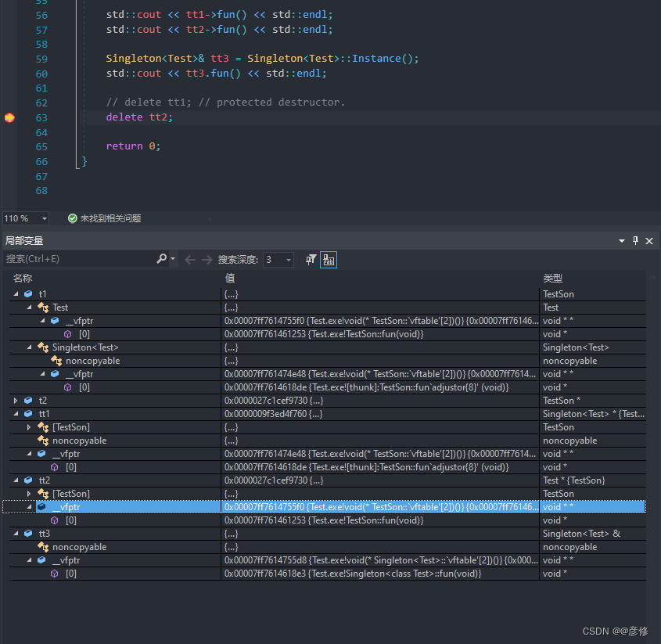Viewport: 661px width, 644px height.
Task: Click the green no-issues-found status icon
Action: pos(73,218)
